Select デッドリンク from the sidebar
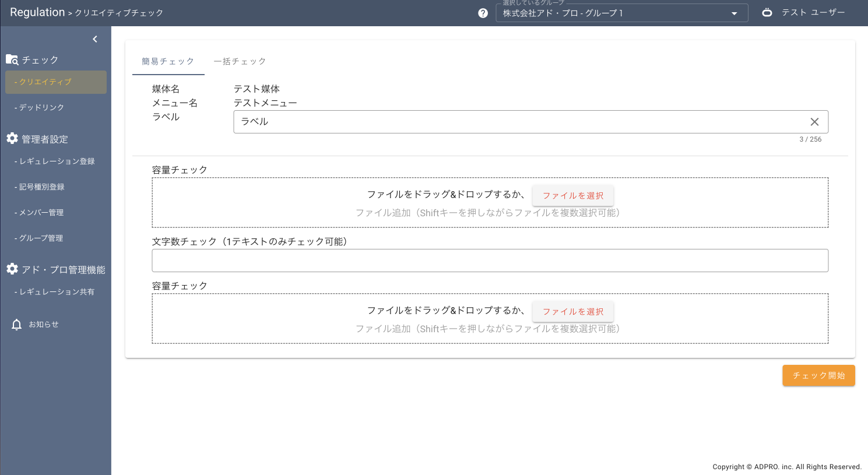The height and width of the screenshot is (475, 868). pos(38,107)
